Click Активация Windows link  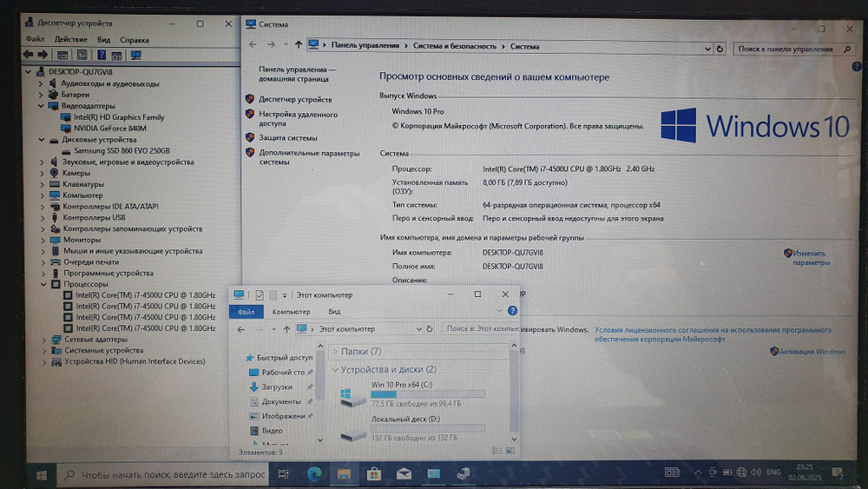coord(812,352)
